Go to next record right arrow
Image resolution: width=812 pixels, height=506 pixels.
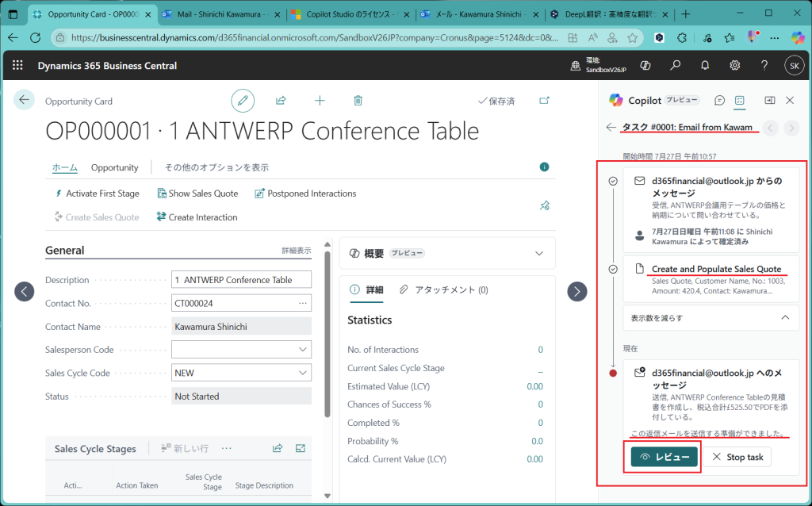click(x=577, y=292)
